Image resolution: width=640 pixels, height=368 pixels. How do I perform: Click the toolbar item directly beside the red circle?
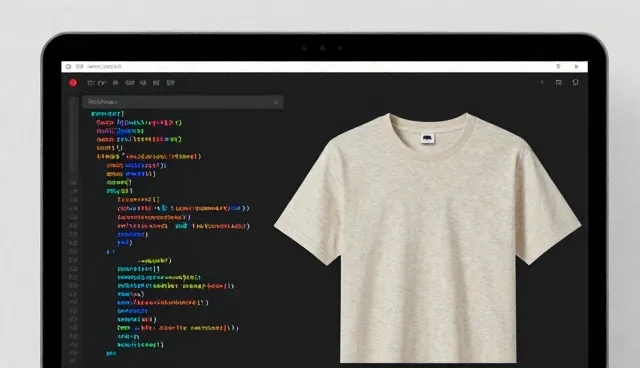(91, 83)
